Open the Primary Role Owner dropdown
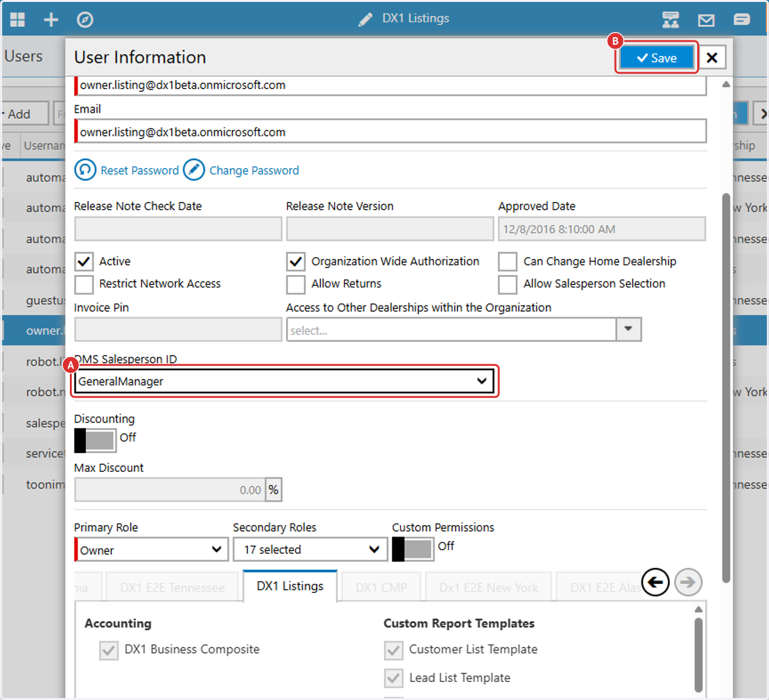 click(x=151, y=549)
